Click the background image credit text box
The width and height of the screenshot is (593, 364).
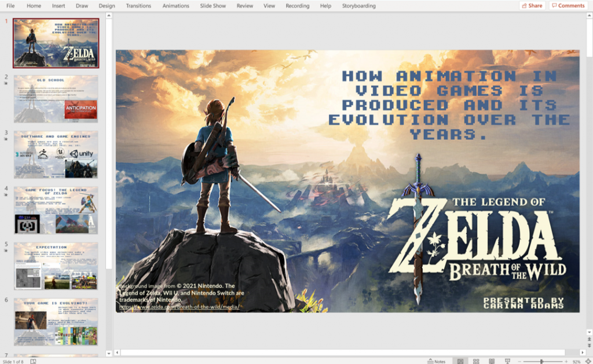pos(182,296)
